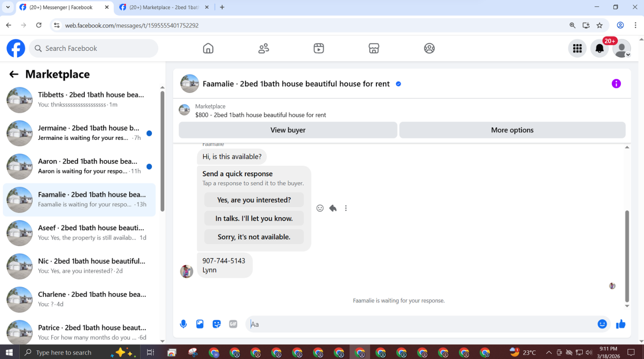Open Windows notification center

(x=632, y=352)
